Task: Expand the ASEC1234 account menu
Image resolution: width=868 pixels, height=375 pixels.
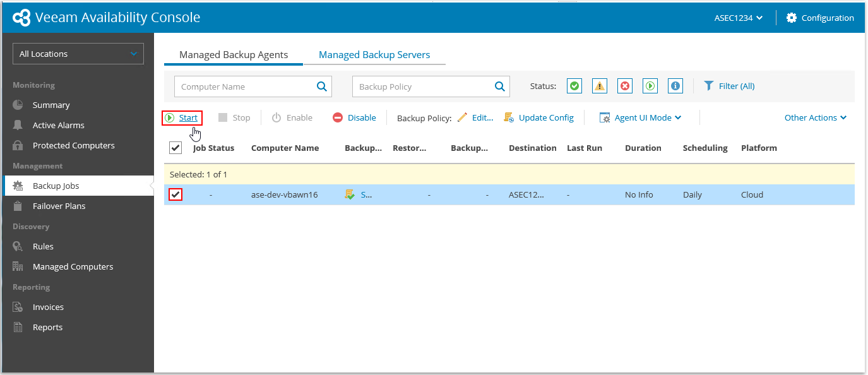Action: coord(739,18)
